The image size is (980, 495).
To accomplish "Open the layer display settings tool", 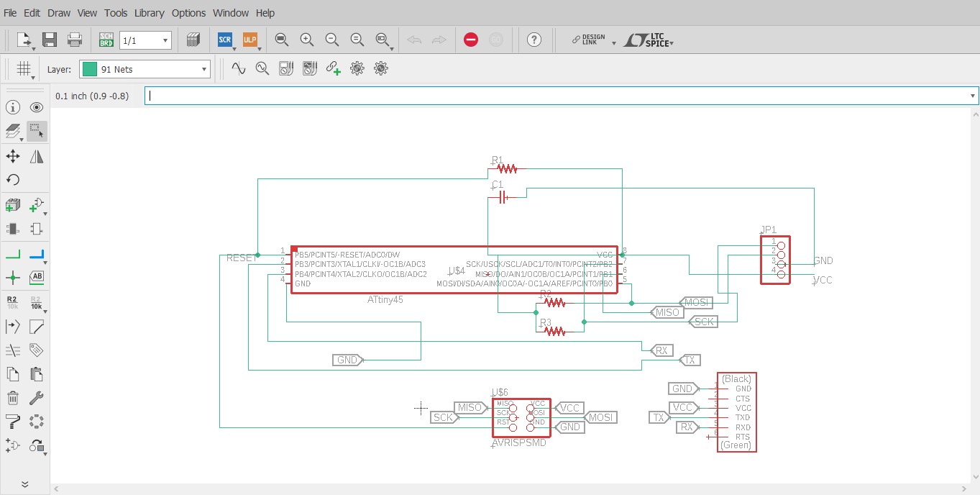I will coord(13,131).
